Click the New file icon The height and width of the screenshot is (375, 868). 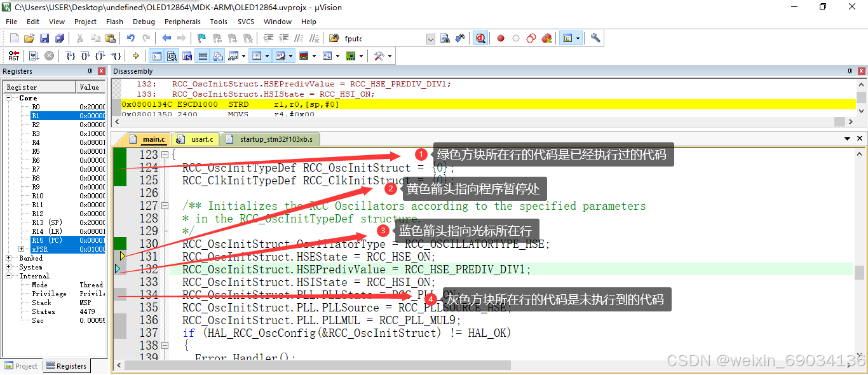14,38
